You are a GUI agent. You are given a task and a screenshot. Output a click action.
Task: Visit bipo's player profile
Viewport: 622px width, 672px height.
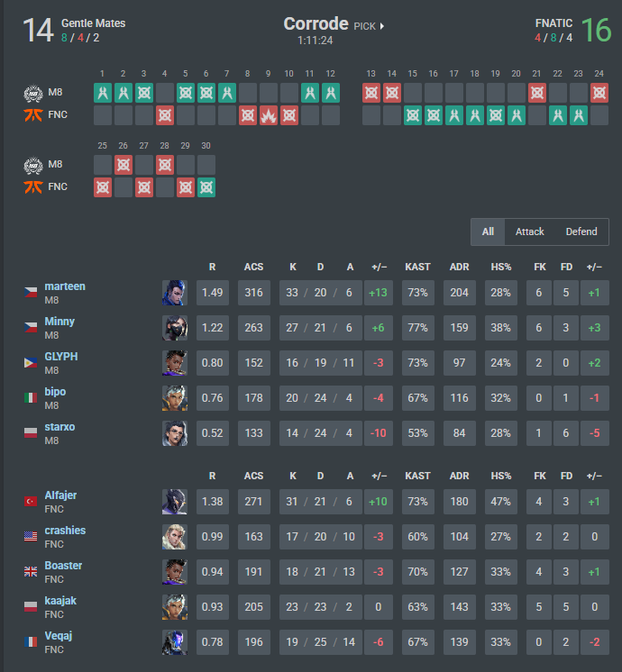point(55,392)
